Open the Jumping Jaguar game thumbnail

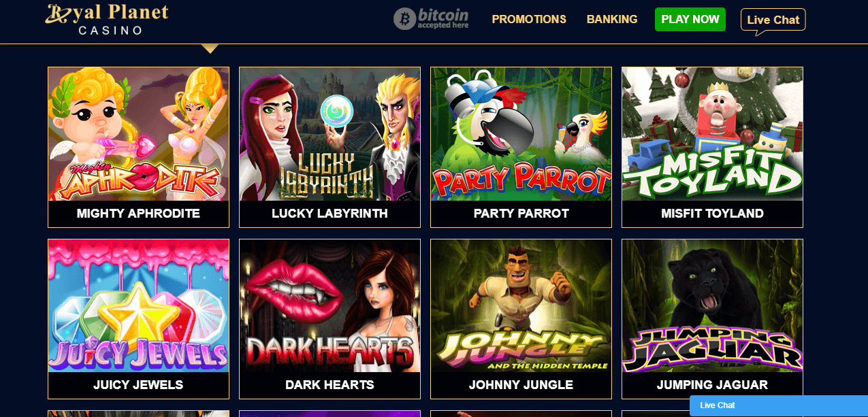coord(712,306)
